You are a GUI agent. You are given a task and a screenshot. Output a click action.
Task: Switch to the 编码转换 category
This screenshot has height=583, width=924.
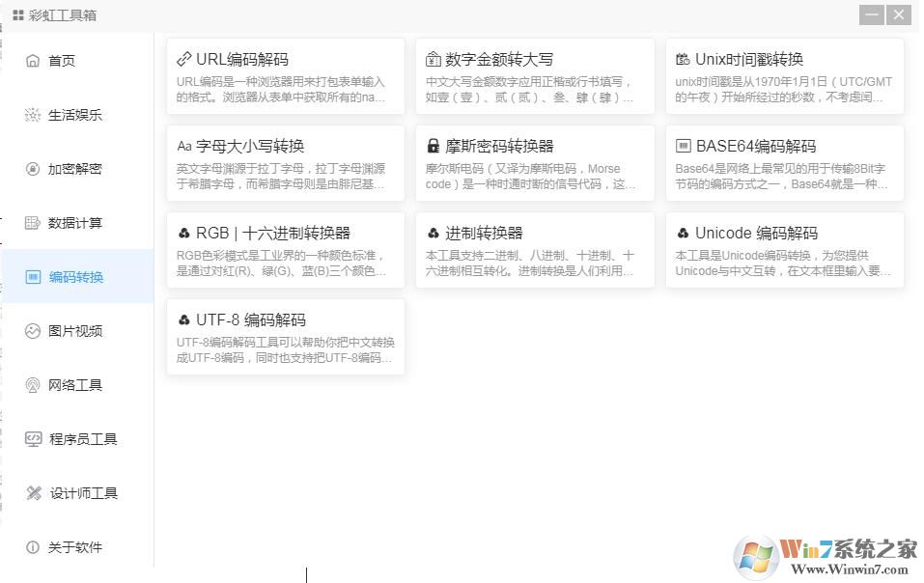click(x=77, y=276)
